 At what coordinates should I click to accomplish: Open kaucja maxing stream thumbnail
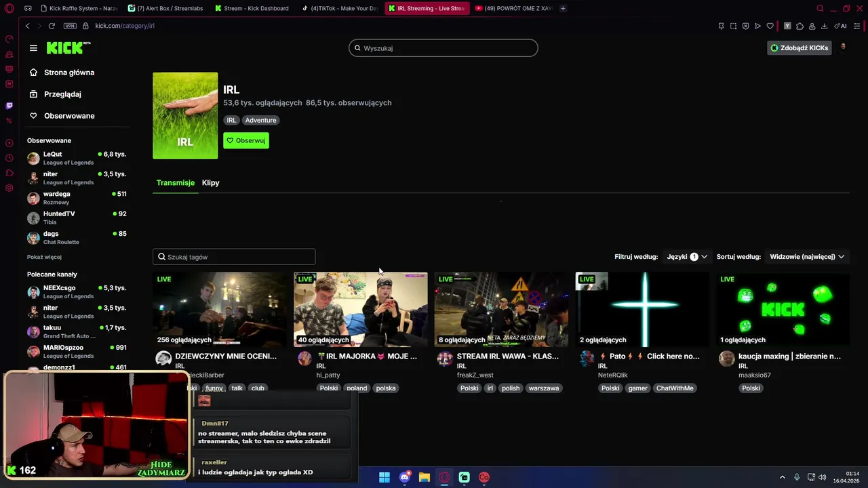click(x=783, y=310)
